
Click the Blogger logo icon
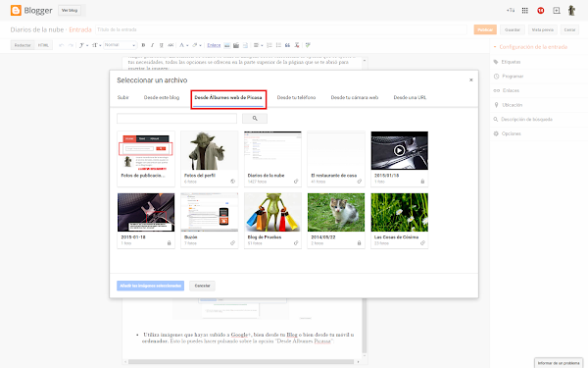coord(16,10)
